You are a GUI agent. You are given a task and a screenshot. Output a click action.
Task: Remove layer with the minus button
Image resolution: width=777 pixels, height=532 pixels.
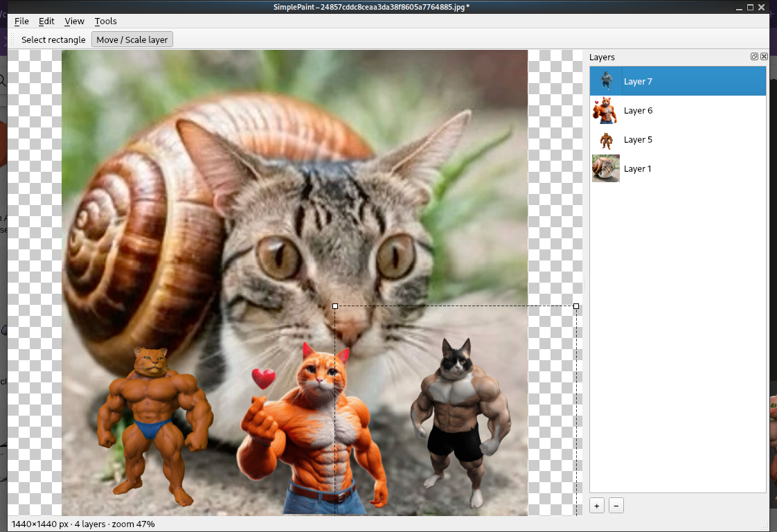616,506
